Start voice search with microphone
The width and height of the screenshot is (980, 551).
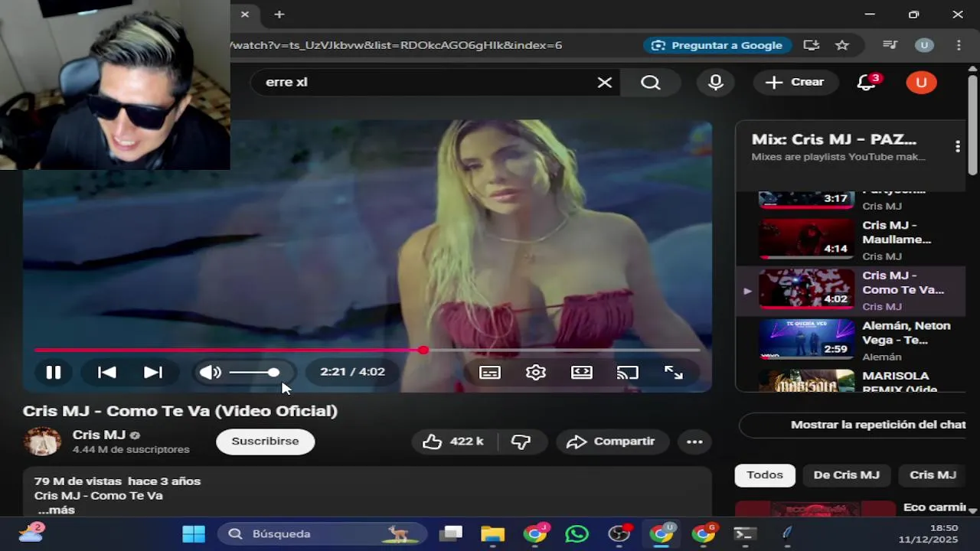716,82
